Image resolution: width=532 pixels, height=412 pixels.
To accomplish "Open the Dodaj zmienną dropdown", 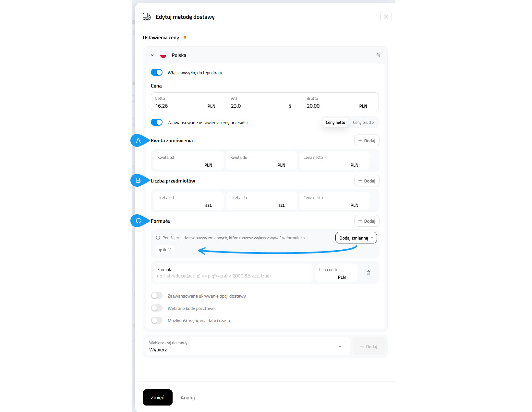I will click(x=356, y=238).
